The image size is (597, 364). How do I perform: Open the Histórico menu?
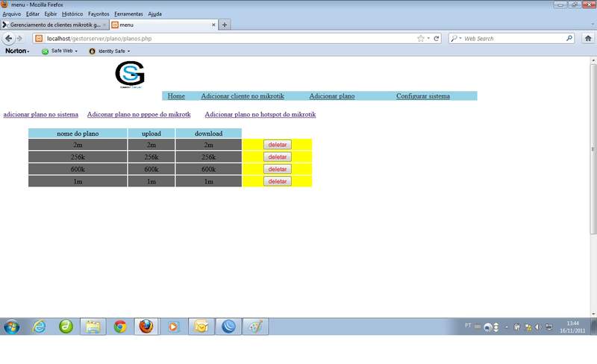pos(72,14)
